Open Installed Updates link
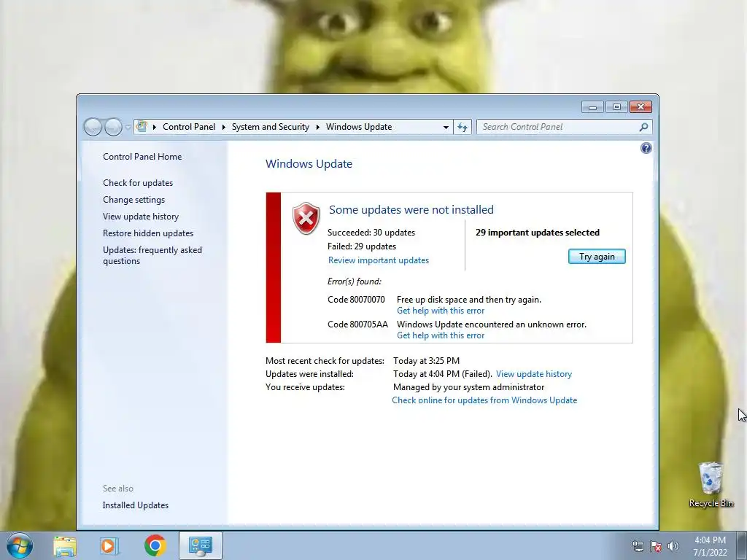 point(135,505)
